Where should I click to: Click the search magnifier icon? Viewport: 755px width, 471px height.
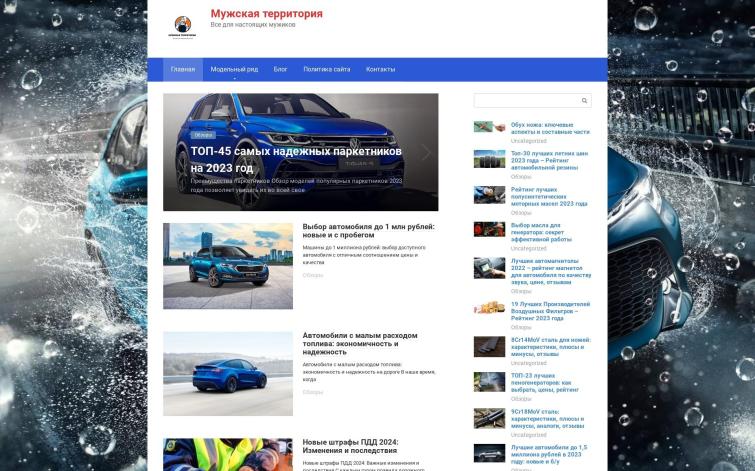pyautogui.click(x=584, y=101)
